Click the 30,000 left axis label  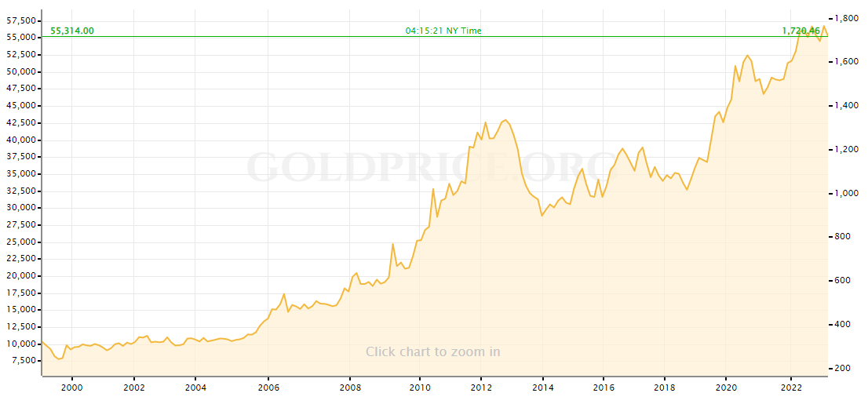tap(20, 208)
